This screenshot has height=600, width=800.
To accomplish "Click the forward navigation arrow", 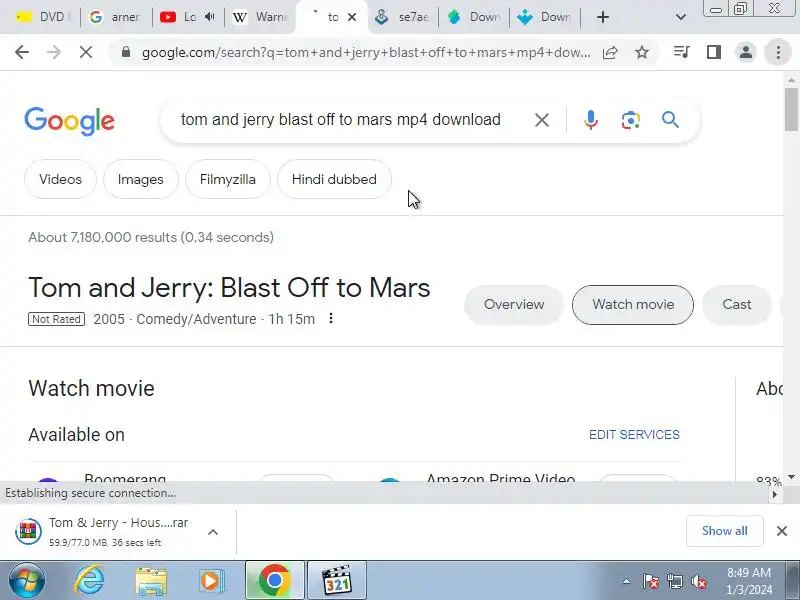I will point(54,52).
